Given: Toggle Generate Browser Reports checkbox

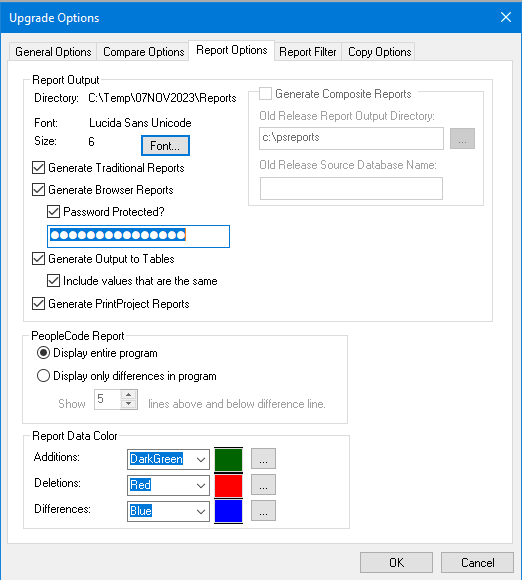Looking at the screenshot, I should [38, 189].
